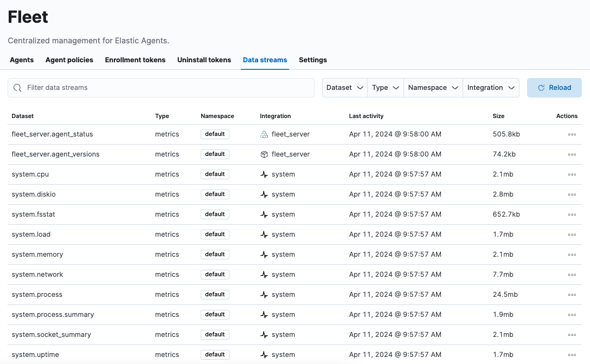Open the actions ellipsis for system.diskio
The height and width of the screenshot is (364, 590).
click(572, 194)
